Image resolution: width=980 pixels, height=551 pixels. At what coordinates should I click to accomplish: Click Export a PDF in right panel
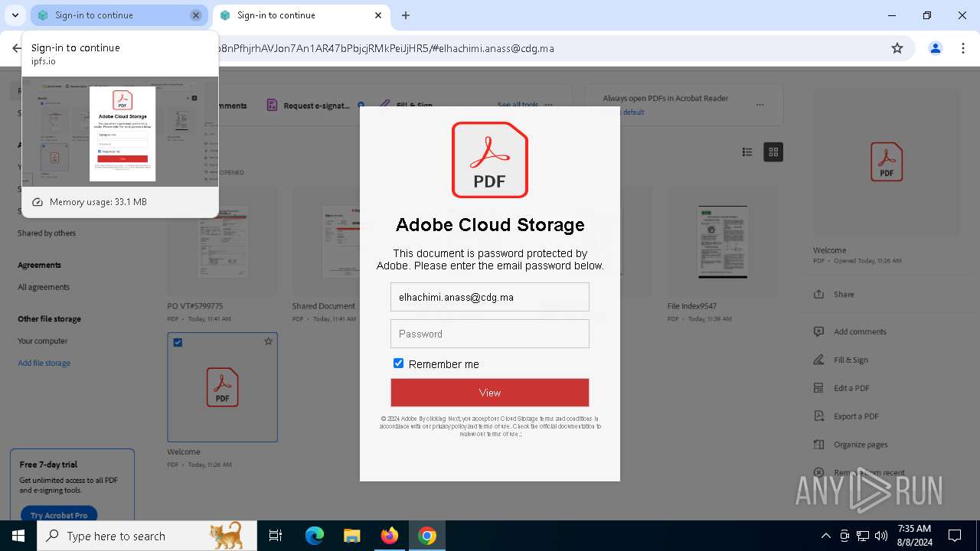tap(856, 417)
